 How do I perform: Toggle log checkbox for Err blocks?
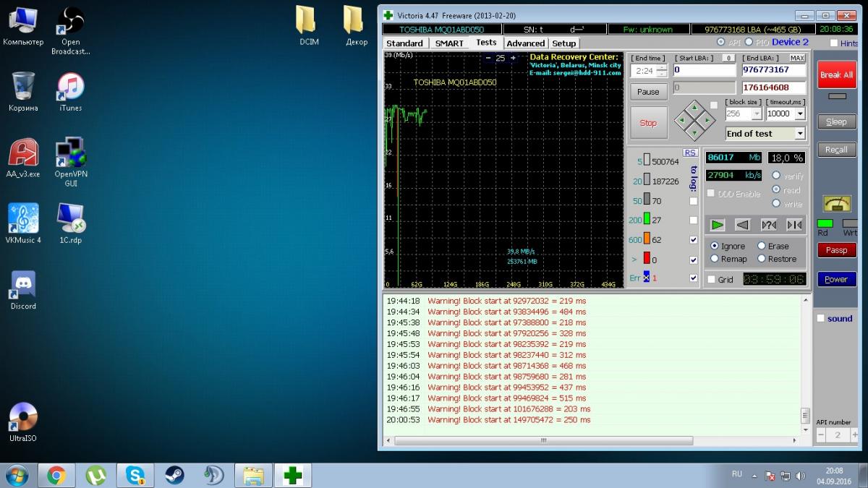coord(694,278)
